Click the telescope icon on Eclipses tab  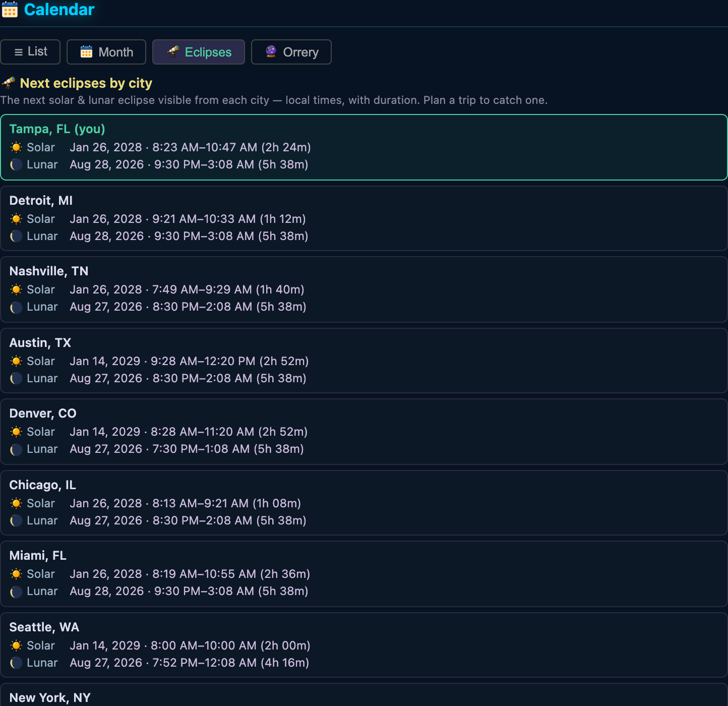pyautogui.click(x=173, y=51)
